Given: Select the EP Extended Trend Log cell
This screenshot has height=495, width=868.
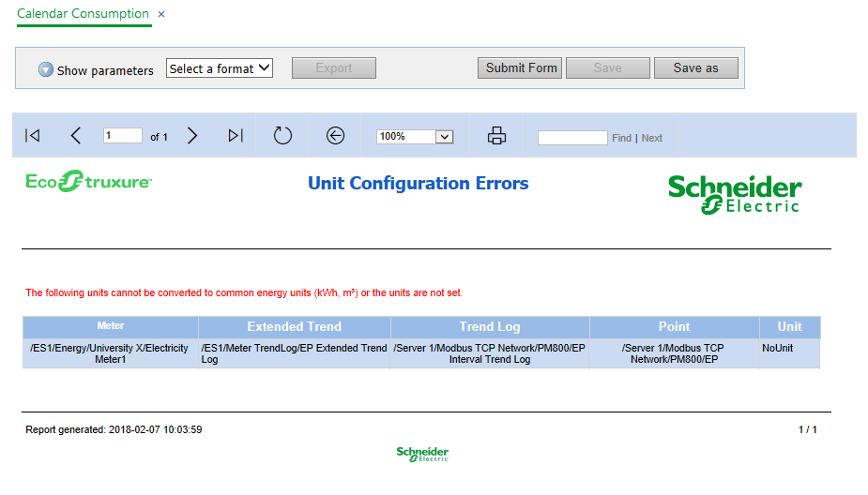Looking at the screenshot, I should (x=295, y=353).
